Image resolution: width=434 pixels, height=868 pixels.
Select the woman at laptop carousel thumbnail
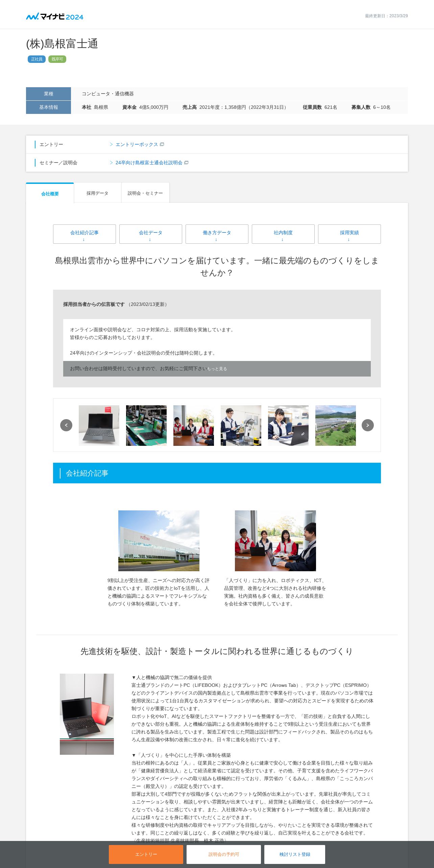click(288, 425)
